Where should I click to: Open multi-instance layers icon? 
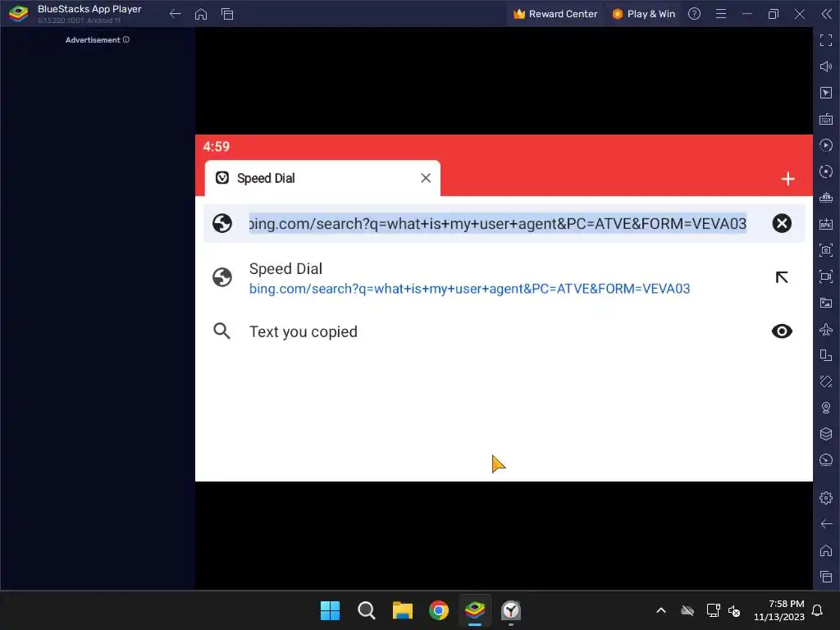pyautogui.click(x=826, y=434)
